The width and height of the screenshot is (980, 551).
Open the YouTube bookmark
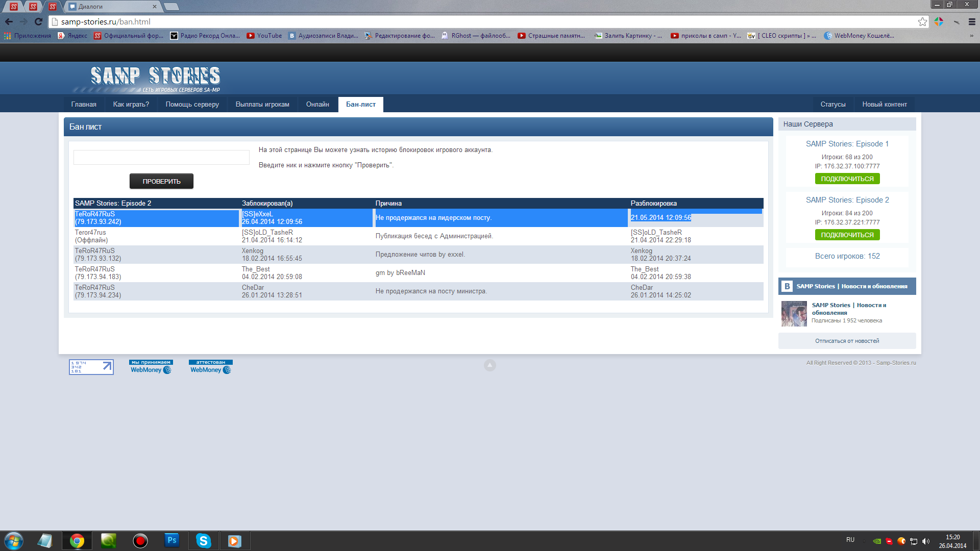point(264,36)
